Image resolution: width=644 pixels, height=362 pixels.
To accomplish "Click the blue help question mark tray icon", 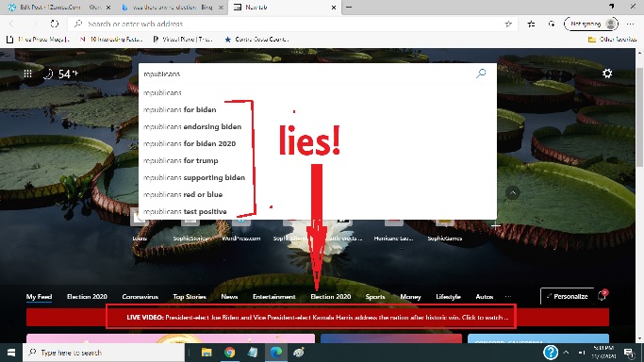I will tap(551, 353).
